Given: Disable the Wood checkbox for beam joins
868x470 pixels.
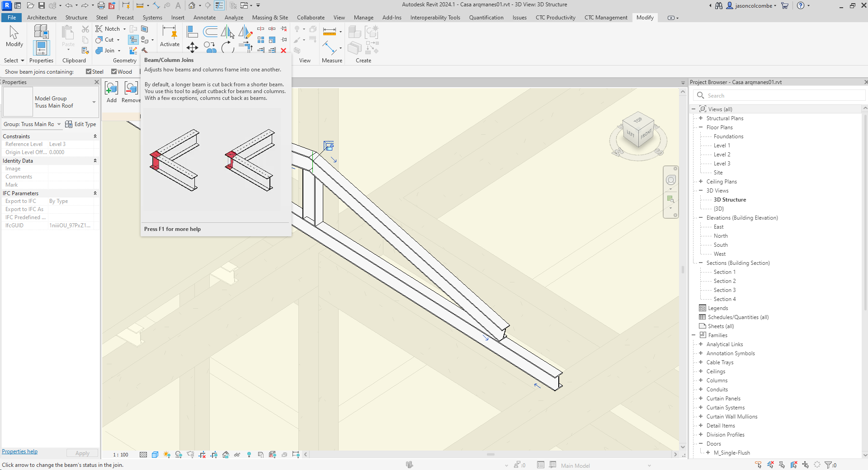Looking at the screenshot, I should click(x=114, y=71).
